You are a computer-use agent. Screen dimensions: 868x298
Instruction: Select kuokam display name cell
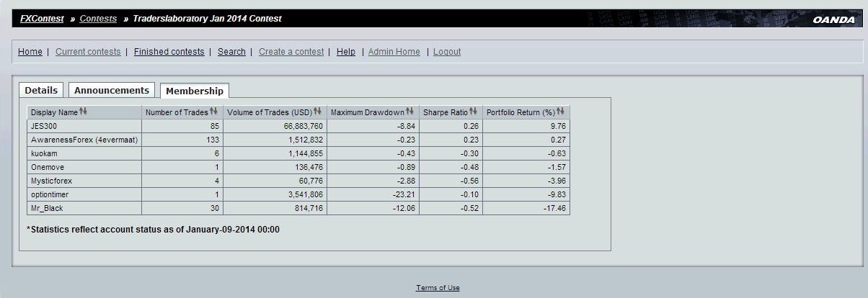[x=84, y=153]
